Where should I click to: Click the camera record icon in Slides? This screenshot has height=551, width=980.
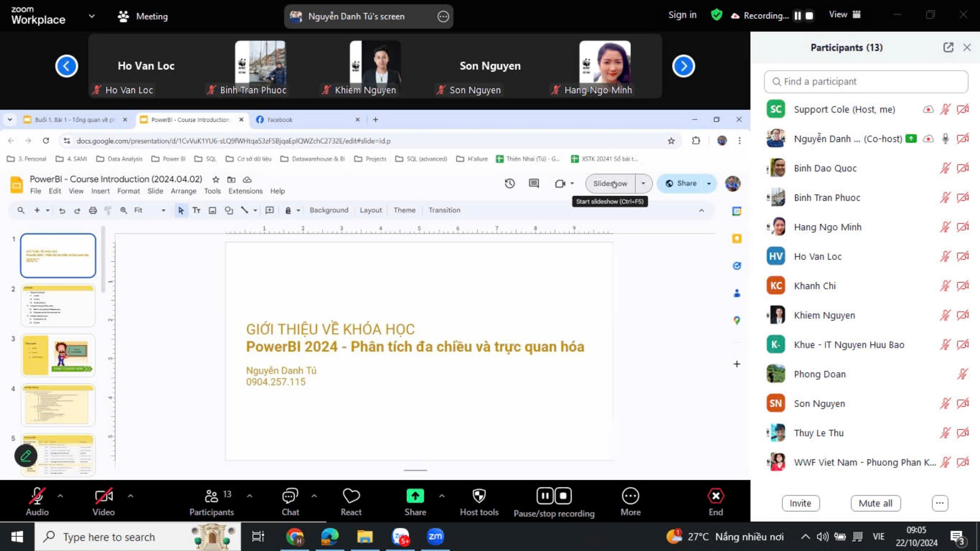(560, 183)
